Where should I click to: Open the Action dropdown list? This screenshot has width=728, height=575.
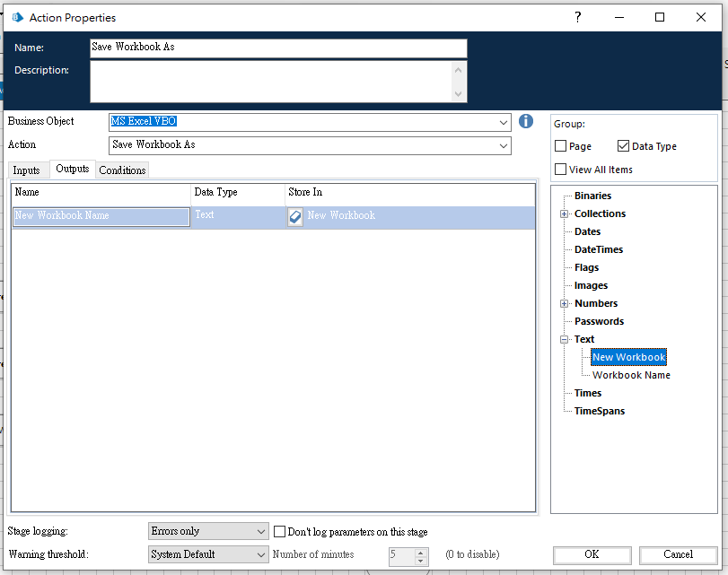[504, 145]
